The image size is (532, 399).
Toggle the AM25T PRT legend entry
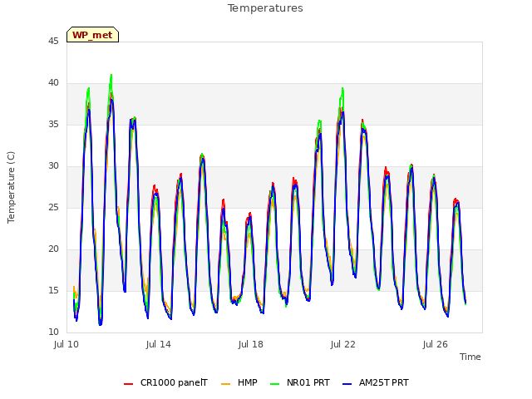pos(375,382)
